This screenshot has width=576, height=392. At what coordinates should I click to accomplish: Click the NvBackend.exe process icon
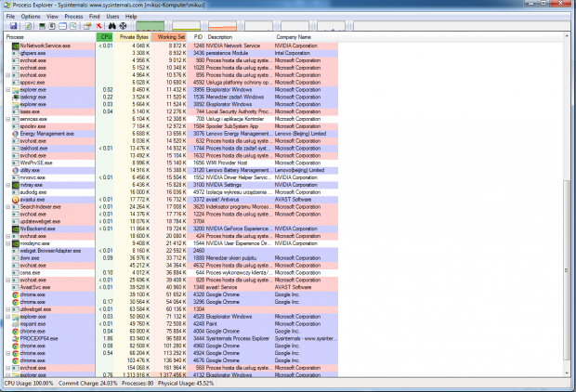pos(16,229)
